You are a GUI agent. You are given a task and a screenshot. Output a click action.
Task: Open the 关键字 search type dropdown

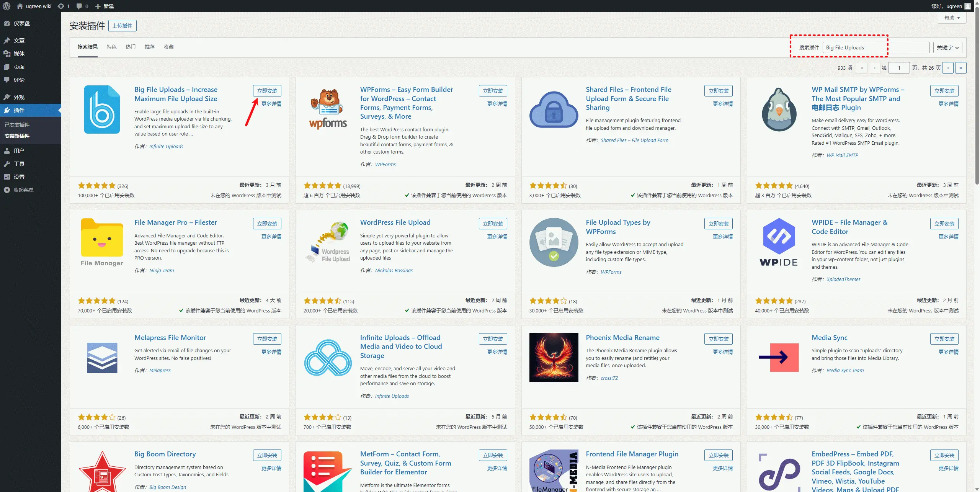pos(947,47)
